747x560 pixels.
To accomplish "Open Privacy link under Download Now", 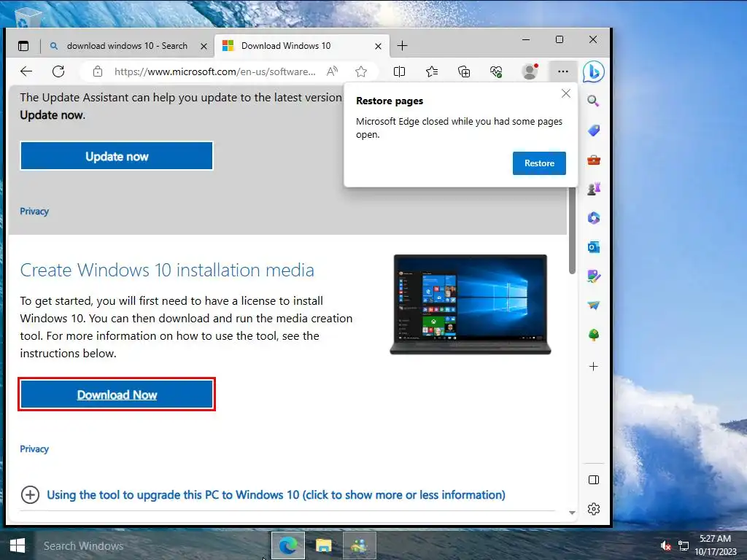I will (x=34, y=449).
